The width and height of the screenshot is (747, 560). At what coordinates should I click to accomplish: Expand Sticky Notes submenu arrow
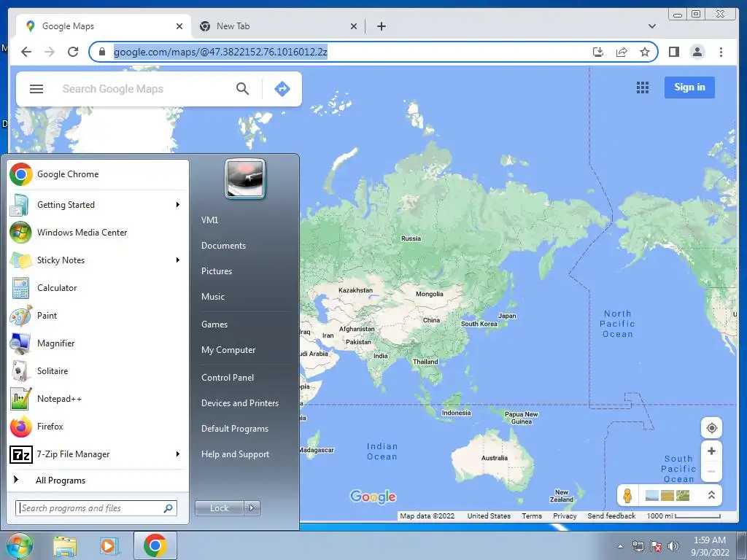pos(178,260)
